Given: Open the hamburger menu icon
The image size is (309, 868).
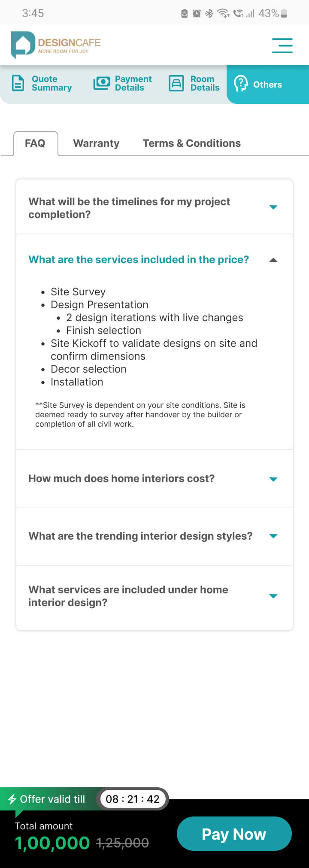Looking at the screenshot, I should (282, 46).
